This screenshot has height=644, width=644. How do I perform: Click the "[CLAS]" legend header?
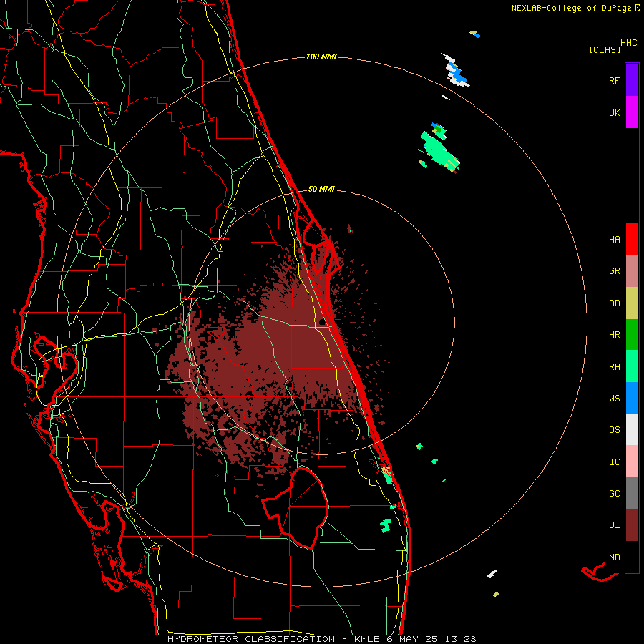tap(605, 50)
